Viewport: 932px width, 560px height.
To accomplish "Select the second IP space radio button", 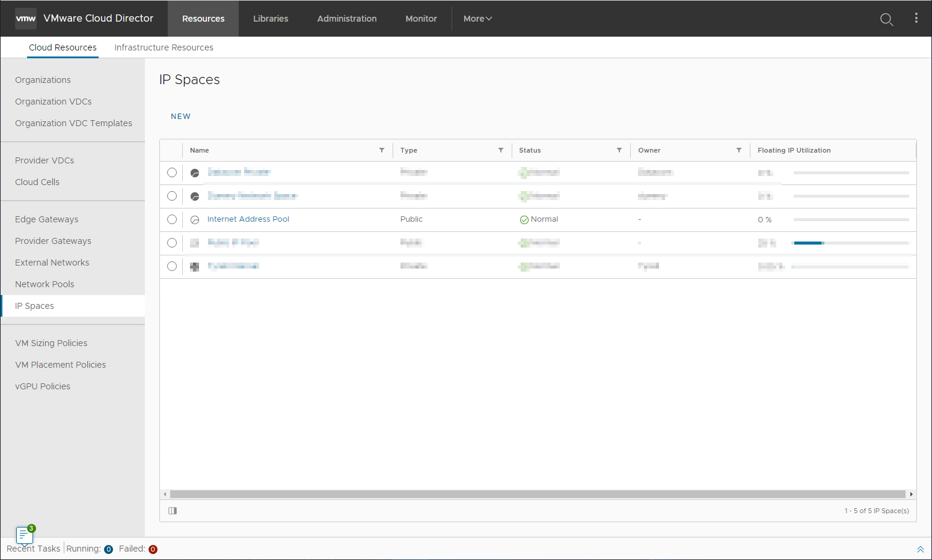I will point(172,196).
